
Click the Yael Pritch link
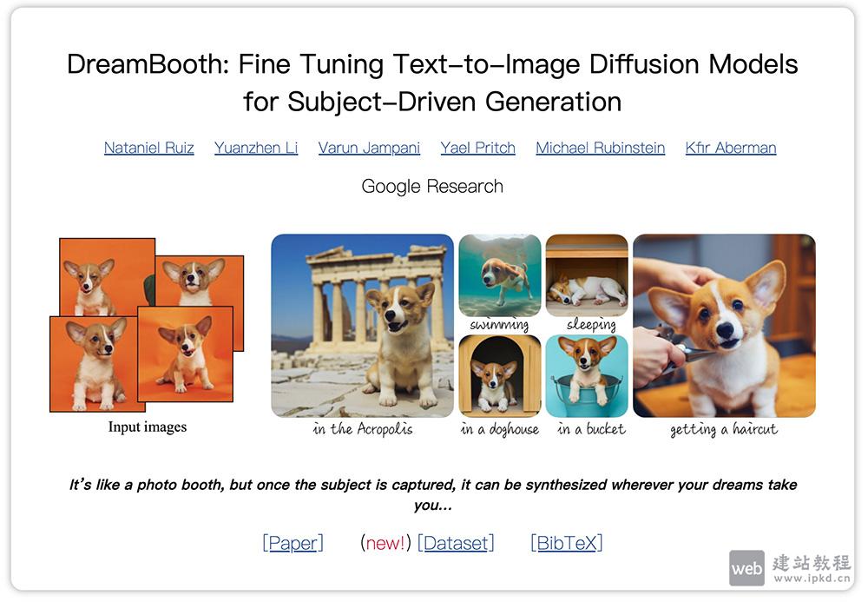(x=477, y=148)
